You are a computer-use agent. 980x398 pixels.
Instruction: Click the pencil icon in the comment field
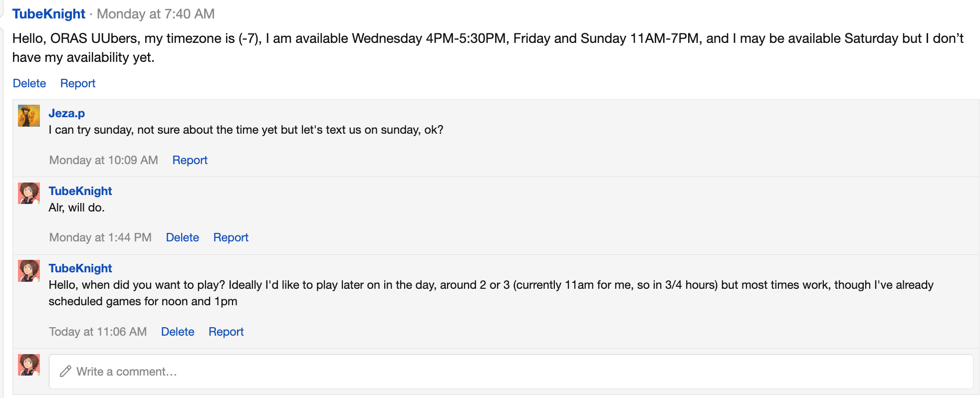tap(65, 372)
